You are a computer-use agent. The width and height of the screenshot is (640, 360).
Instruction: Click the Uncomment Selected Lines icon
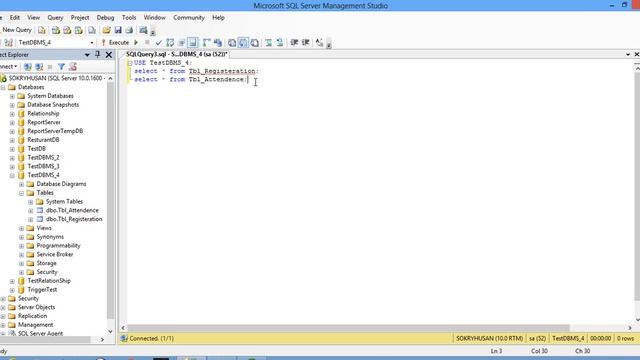280,42
